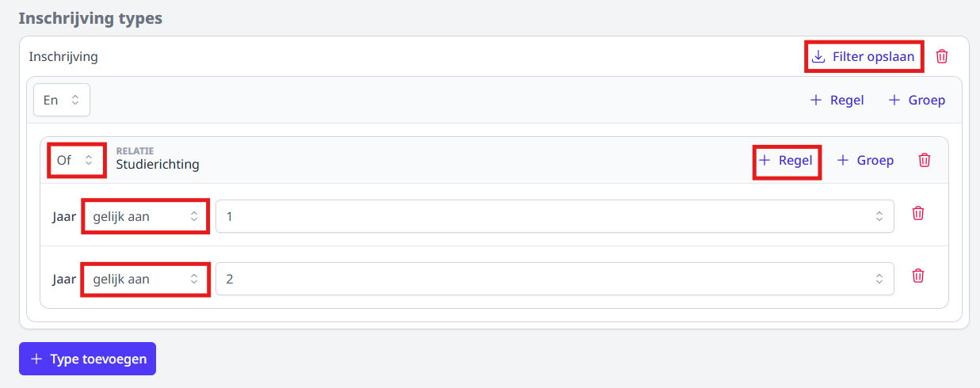Add a Groep inside Studierichting group

click(865, 160)
